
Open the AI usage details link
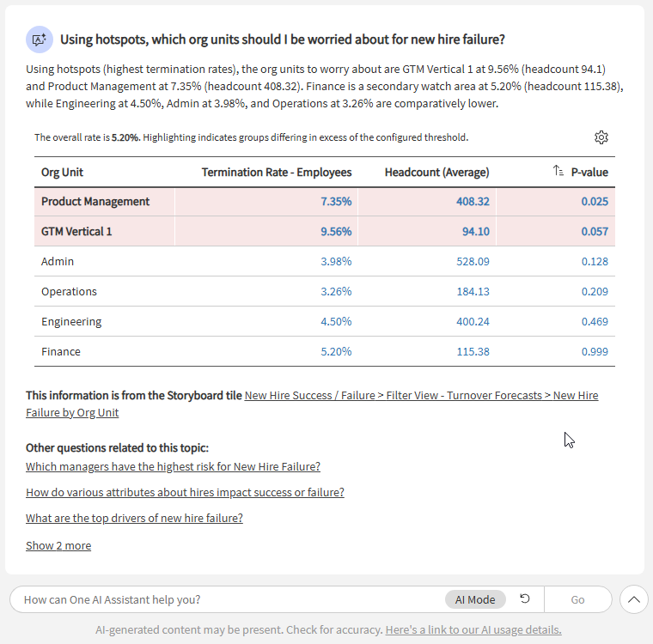click(473, 629)
